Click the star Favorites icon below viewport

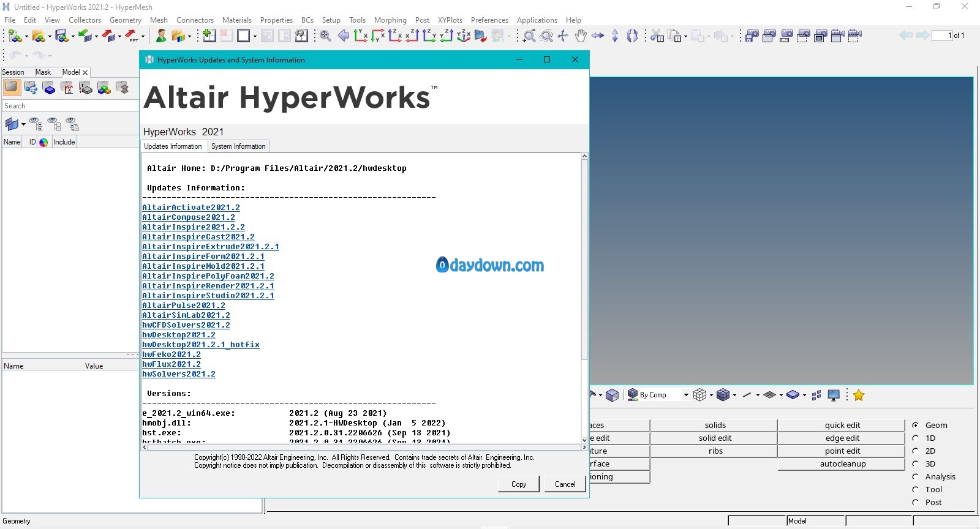[x=859, y=395]
